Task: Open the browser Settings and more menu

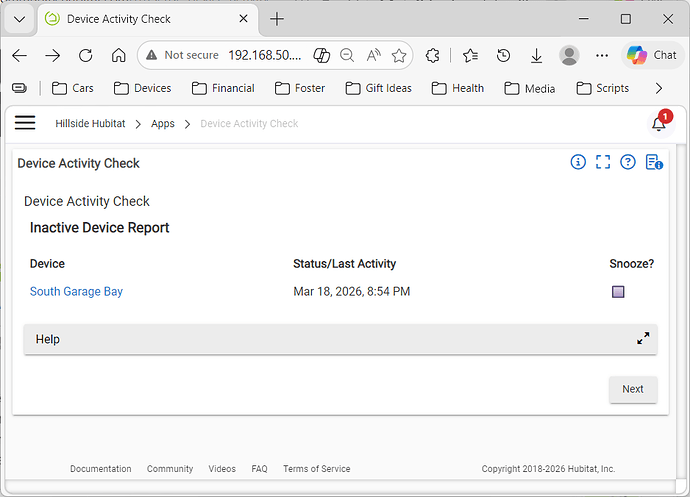Action: click(602, 55)
